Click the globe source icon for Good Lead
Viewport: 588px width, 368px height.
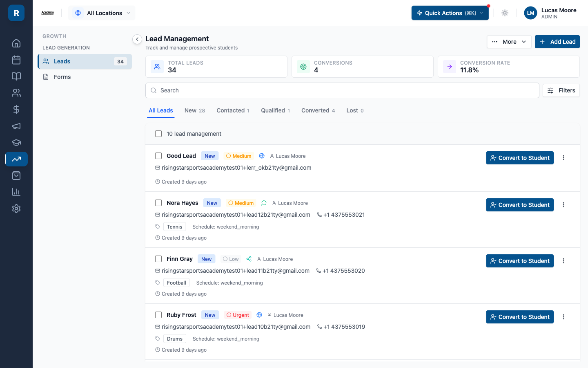pos(262,156)
